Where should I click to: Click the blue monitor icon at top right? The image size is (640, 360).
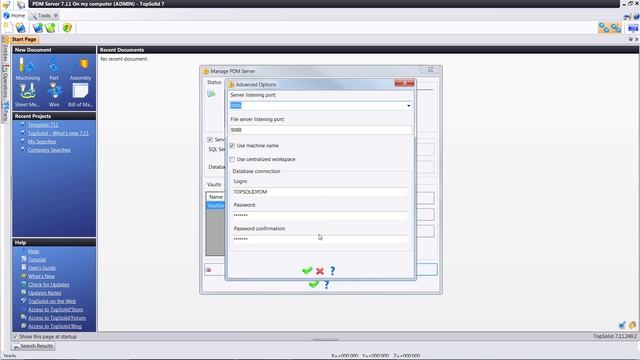pos(633,28)
